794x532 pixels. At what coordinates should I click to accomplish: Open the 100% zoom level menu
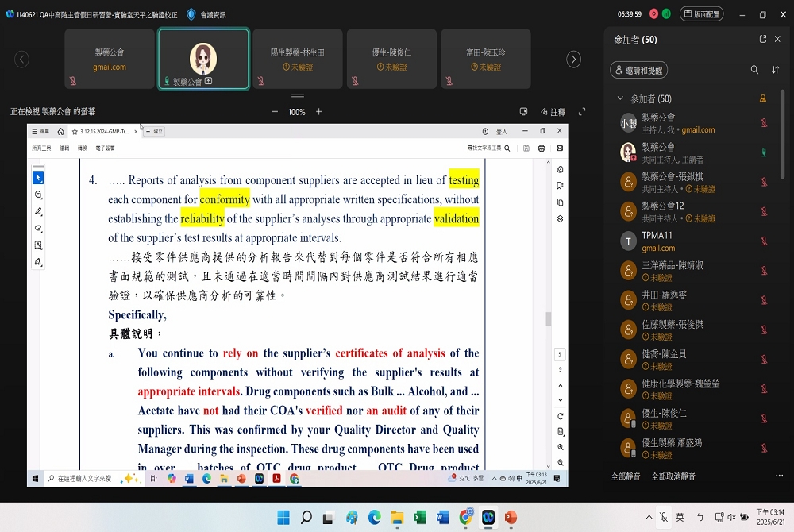(x=297, y=112)
